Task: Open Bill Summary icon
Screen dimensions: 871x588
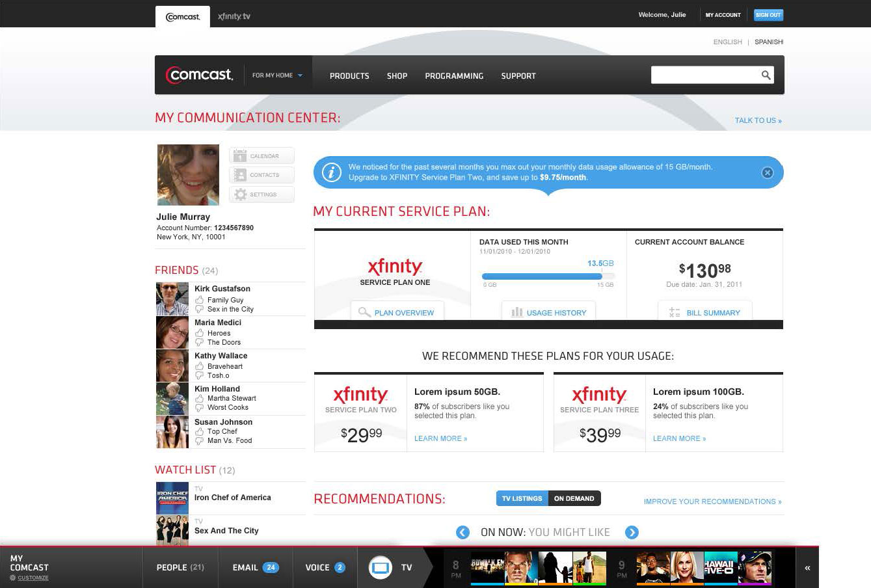Action: pyautogui.click(x=675, y=312)
